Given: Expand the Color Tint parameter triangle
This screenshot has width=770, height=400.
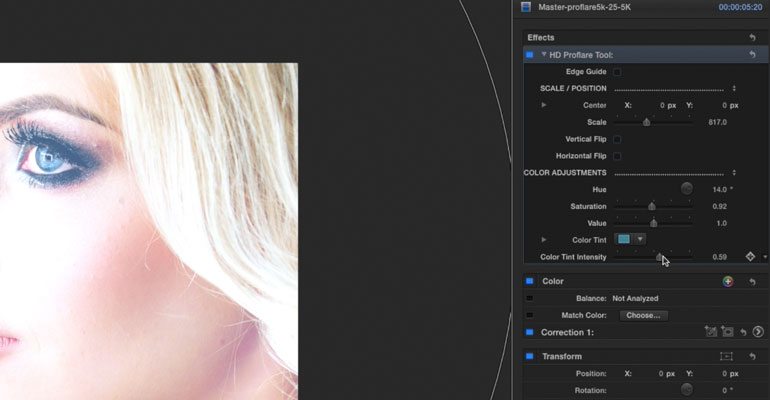Looking at the screenshot, I should tap(544, 240).
